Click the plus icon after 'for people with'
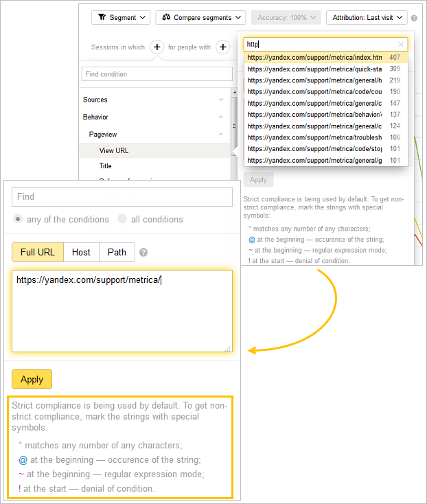427x504 pixels. coord(222,47)
